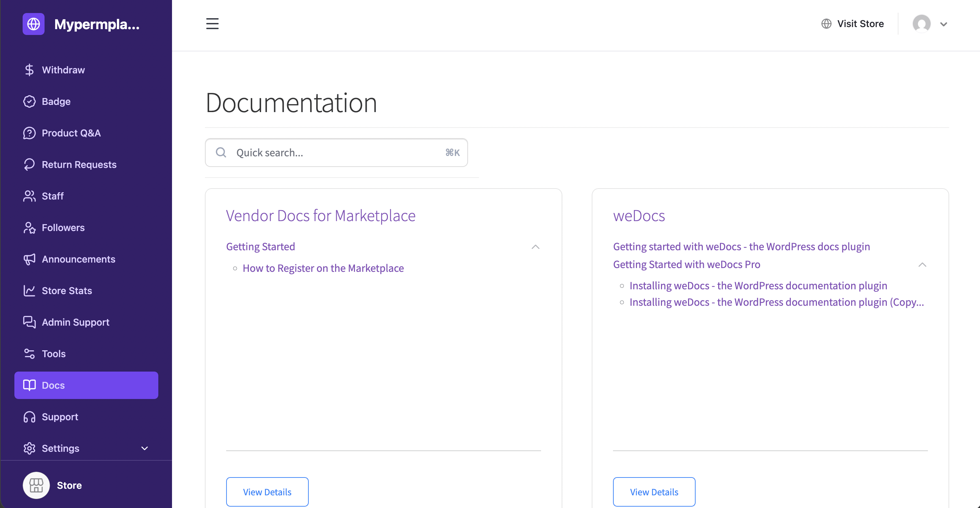Open Getting started with weDocs plugin link

(x=742, y=246)
